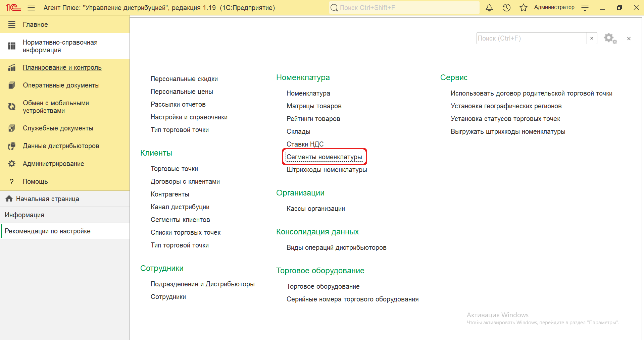
Task: Select Нормативно-справочная информация section
Action: coord(65,46)
